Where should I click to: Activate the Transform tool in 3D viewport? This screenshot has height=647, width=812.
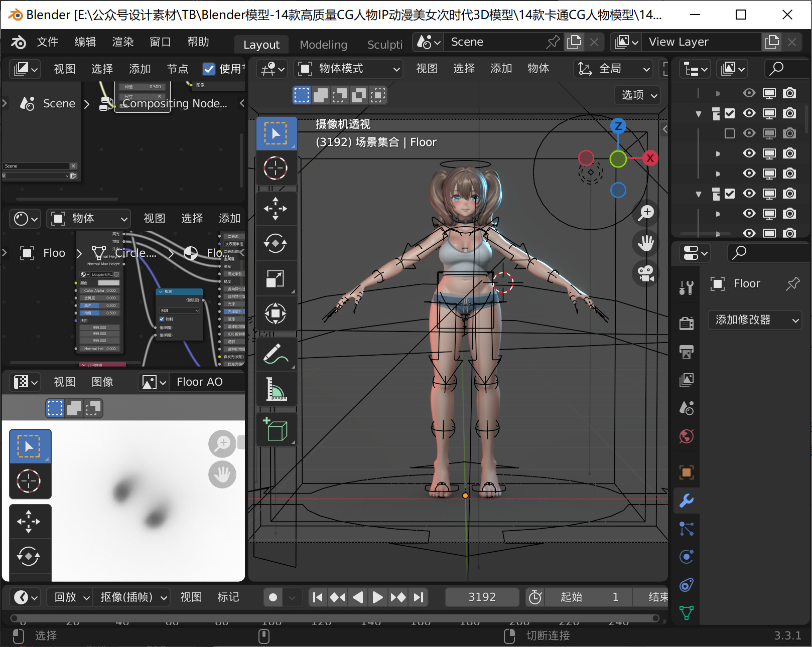tap(276, 313)
